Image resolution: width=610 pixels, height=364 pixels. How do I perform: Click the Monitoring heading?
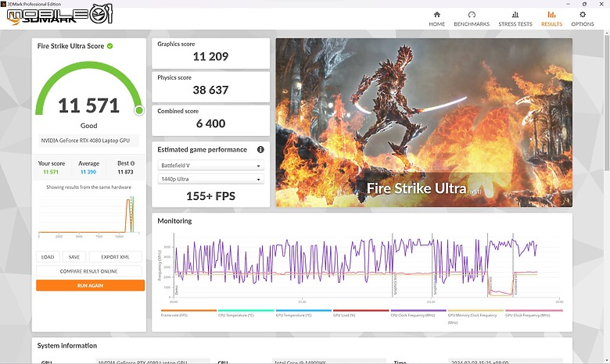tap(174, 220)
